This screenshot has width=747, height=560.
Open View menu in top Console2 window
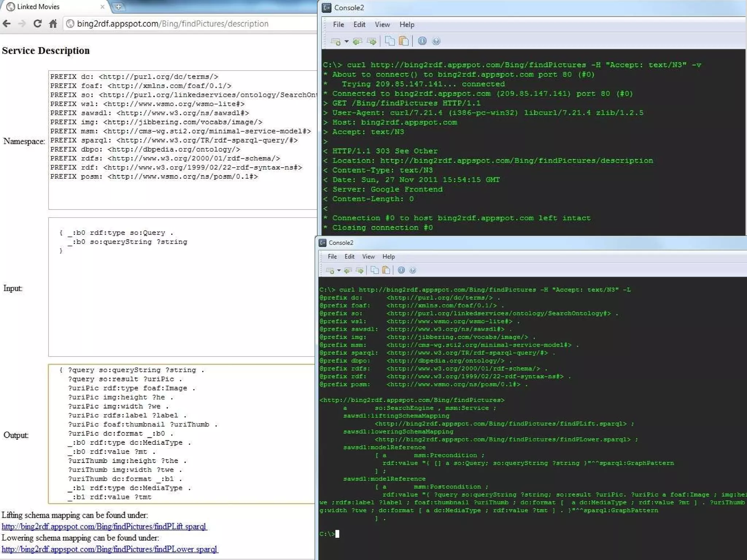click(382, 24)
